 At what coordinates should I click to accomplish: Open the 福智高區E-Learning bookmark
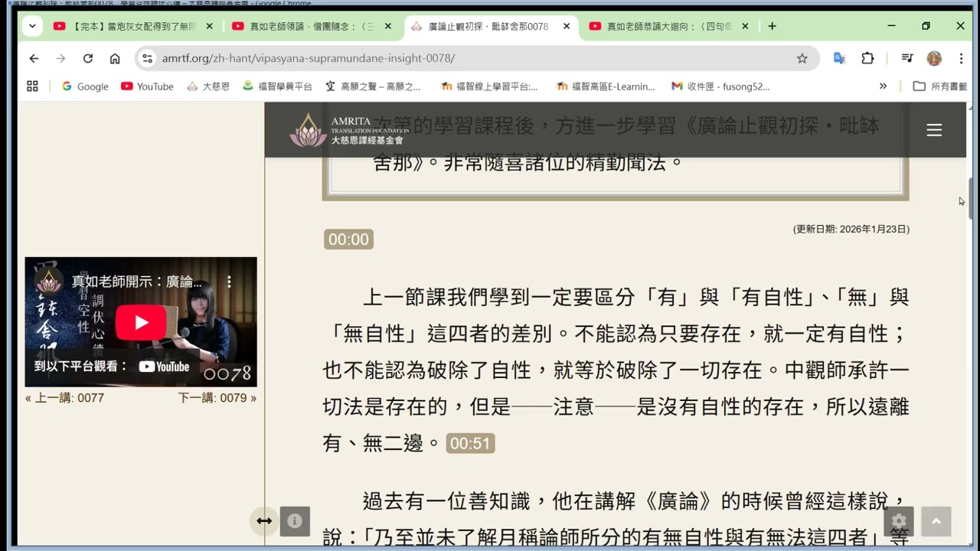[x=606, y=86]
